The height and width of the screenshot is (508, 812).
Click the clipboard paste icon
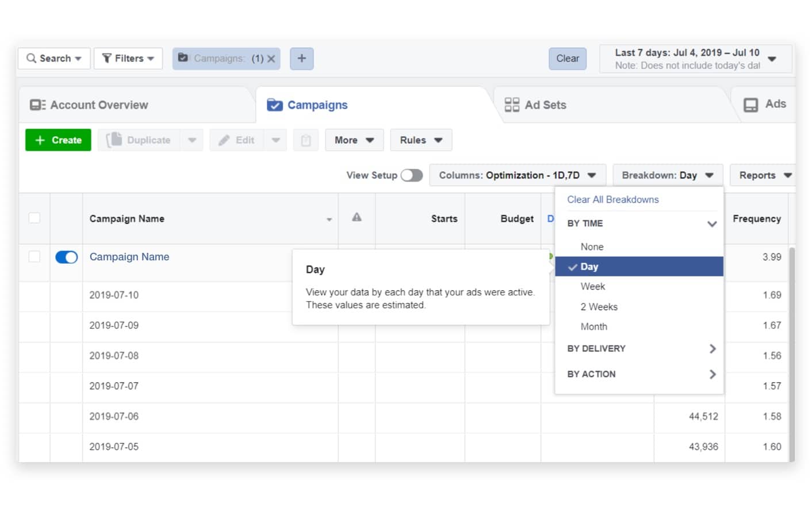point(305,140)
